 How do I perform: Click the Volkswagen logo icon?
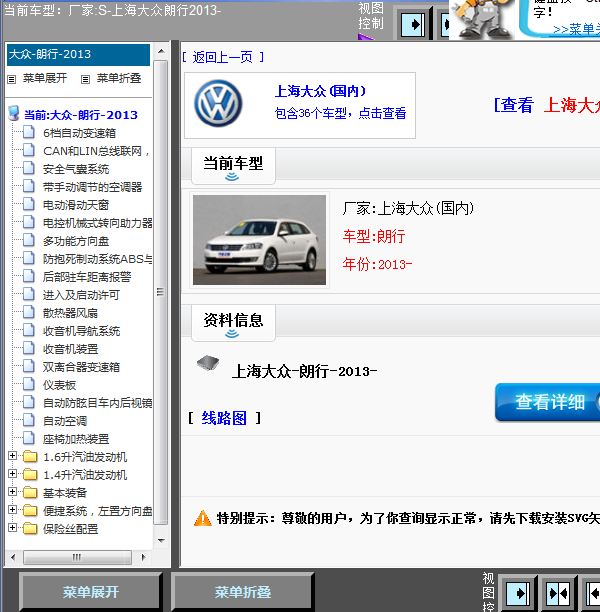click(218, 103)
